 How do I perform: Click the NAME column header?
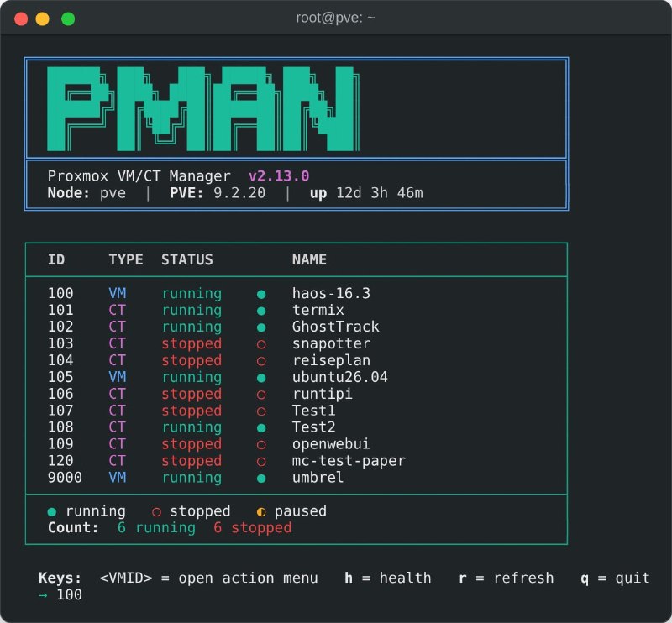pos(309,259)
